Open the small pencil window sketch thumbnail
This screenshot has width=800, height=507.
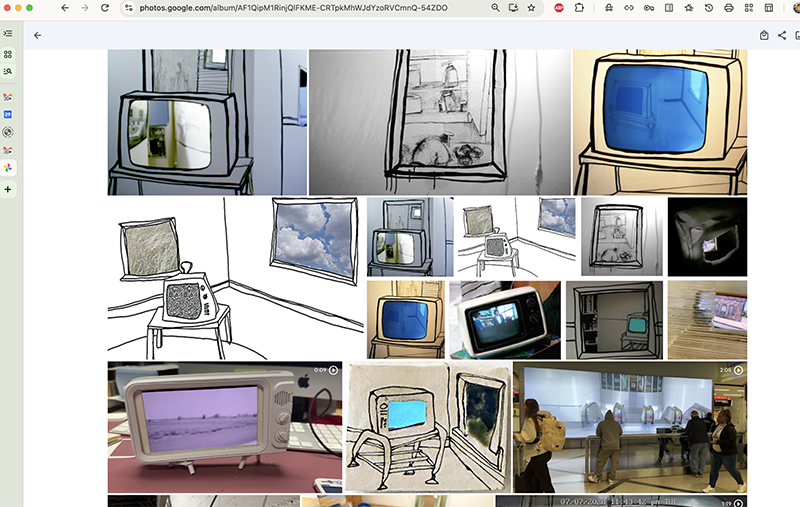pyautogui.click(x=623, y=237)
